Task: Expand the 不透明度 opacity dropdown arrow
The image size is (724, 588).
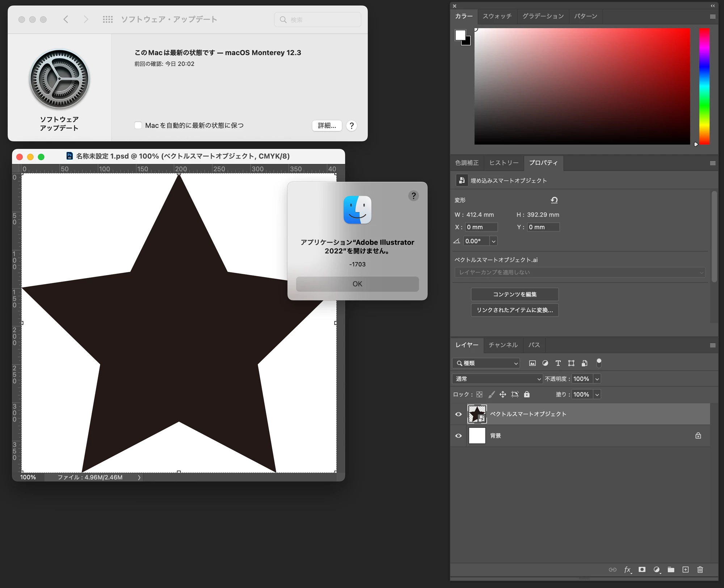Action: [597, 379]
